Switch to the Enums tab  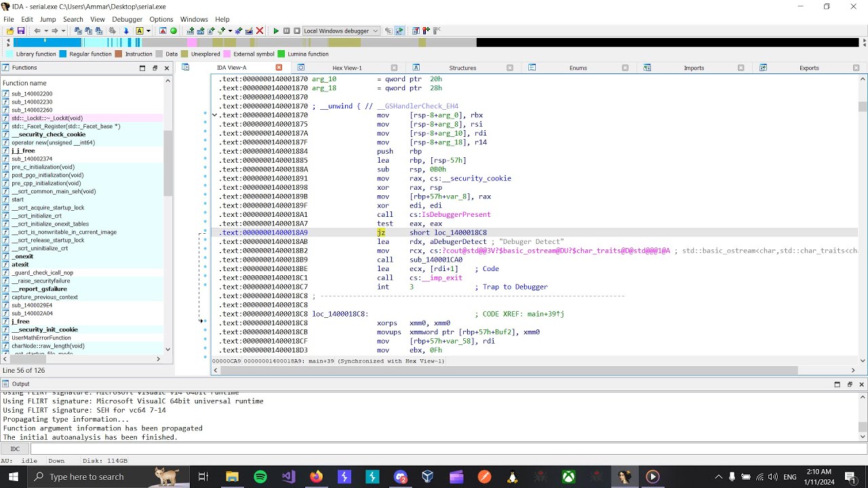[x=578, y=68]
